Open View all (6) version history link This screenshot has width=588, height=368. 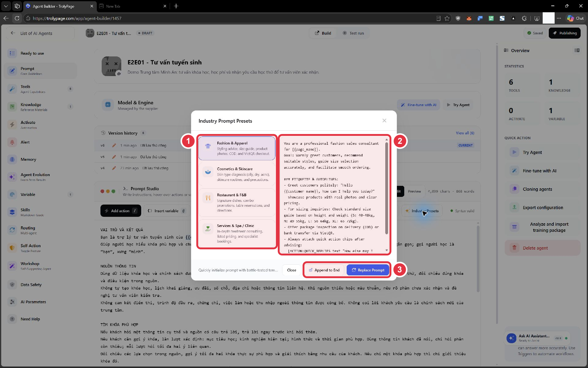coord(465,133)
